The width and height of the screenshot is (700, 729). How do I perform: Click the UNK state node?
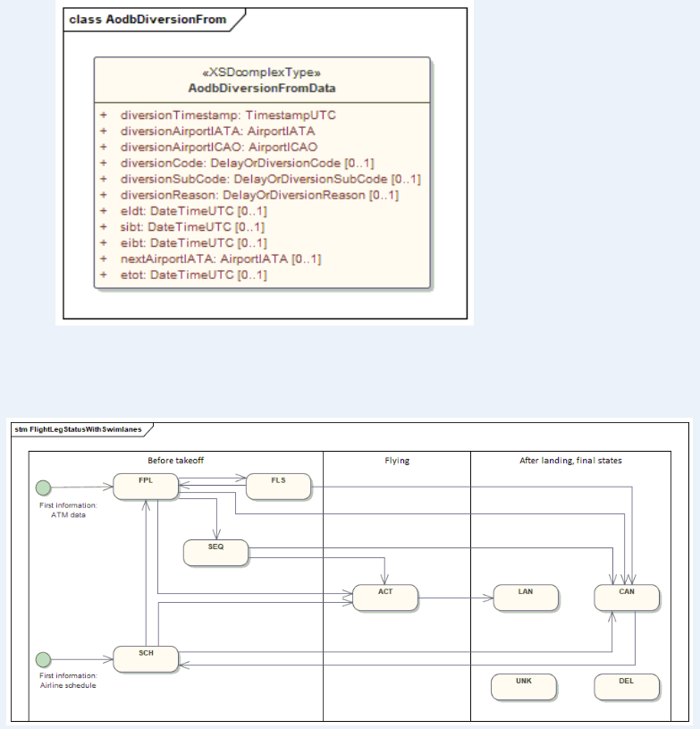tap(524, 686)
